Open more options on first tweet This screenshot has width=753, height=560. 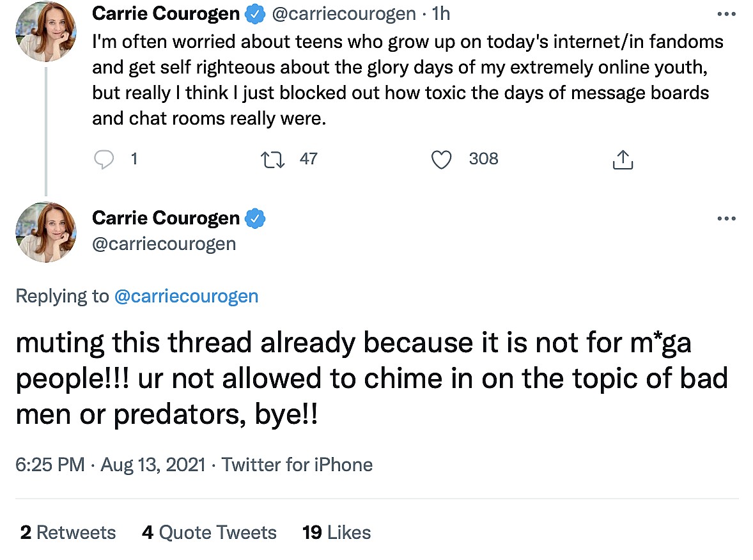(727, 13)
